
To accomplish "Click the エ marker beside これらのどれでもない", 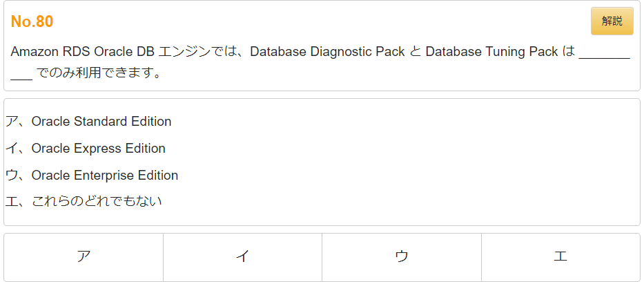I will coord(12,201).
